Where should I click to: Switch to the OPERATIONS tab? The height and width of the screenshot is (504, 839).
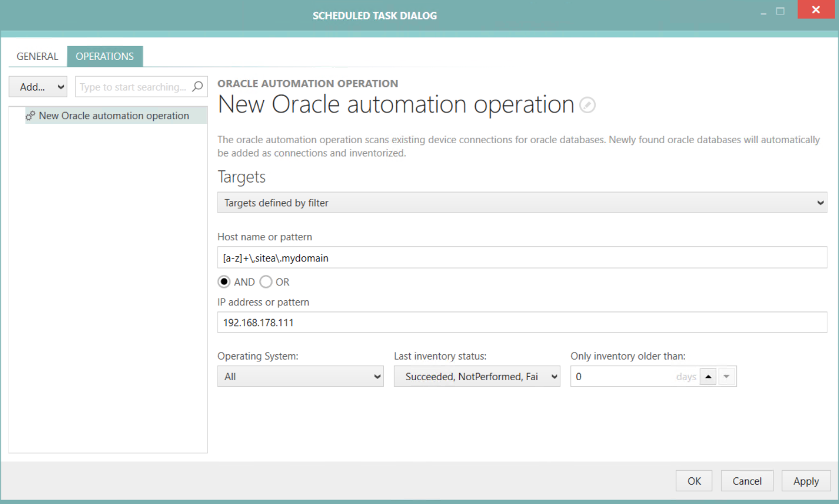coord(105,56)
